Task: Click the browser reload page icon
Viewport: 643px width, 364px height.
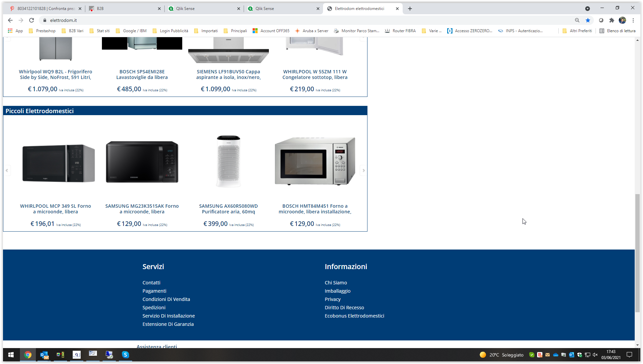Action: [x=32, y=20]
